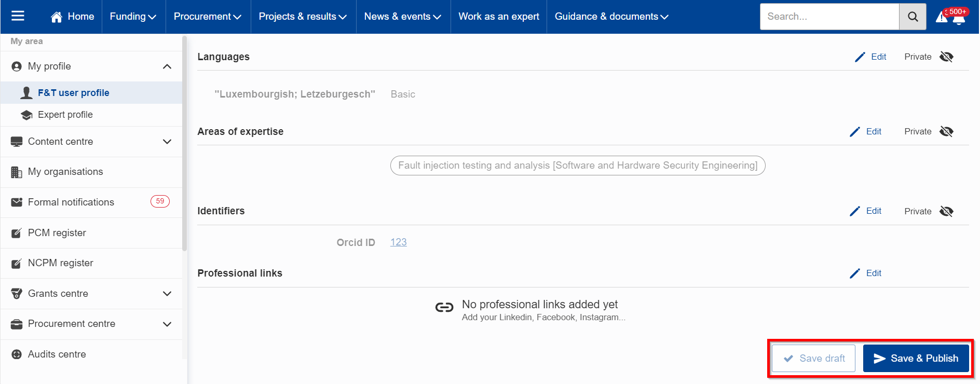980x384 pixels.
Task: Edit the Professional links section
Action: [865, 273]
